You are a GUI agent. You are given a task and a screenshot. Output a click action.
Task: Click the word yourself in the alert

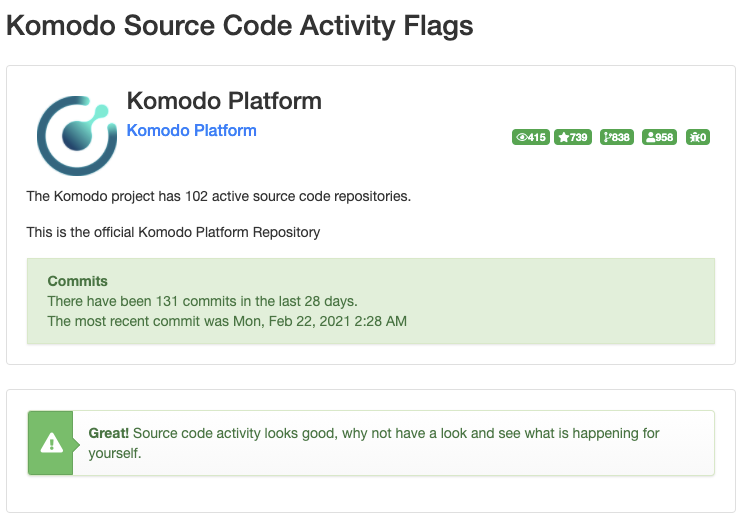pyautogui.click(x=115, y=453)
